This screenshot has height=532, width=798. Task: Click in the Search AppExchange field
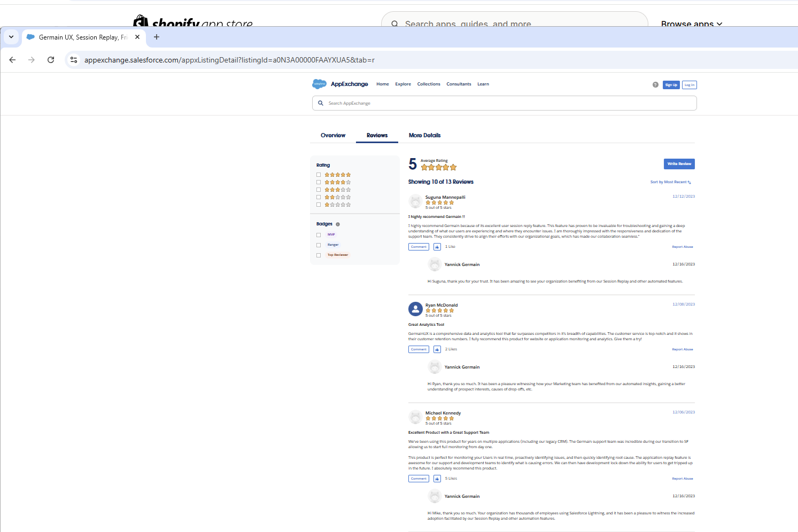[504, 103]
